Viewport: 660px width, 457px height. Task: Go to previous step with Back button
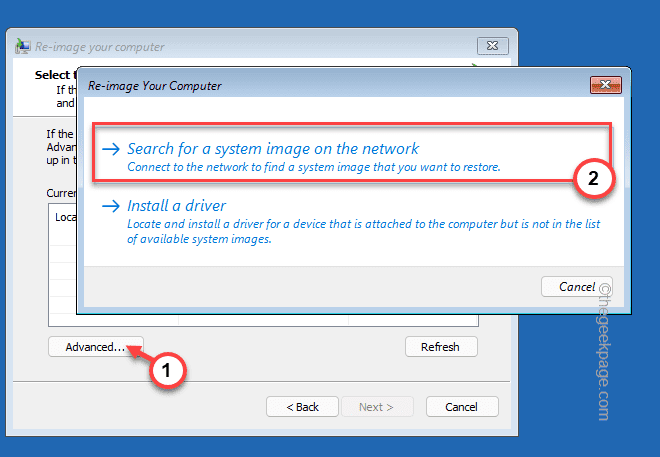pyautogui.click(x=302, y=407)
